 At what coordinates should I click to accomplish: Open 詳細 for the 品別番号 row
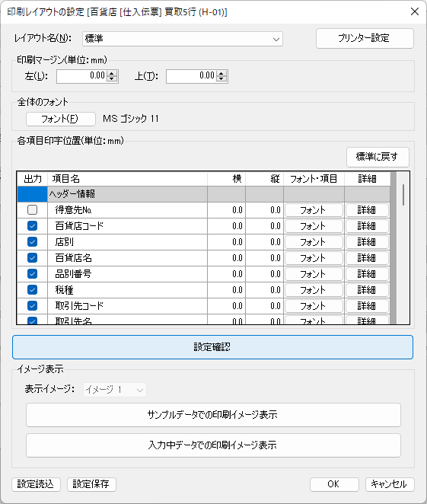point(367,274)
